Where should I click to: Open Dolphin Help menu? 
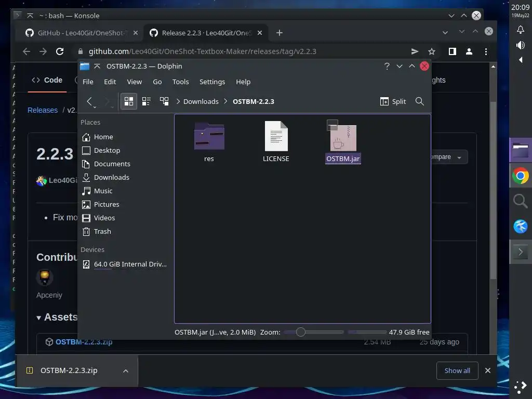tap(243, 82)
